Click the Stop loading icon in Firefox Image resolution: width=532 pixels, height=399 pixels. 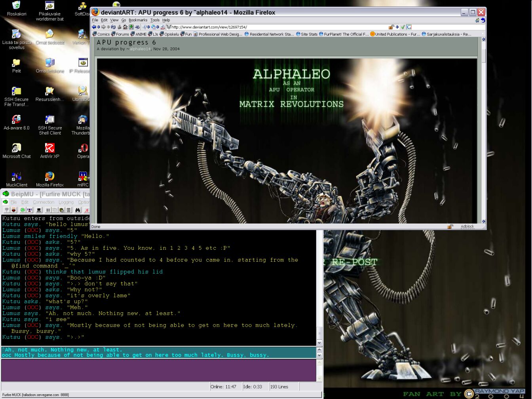point(119,27)
